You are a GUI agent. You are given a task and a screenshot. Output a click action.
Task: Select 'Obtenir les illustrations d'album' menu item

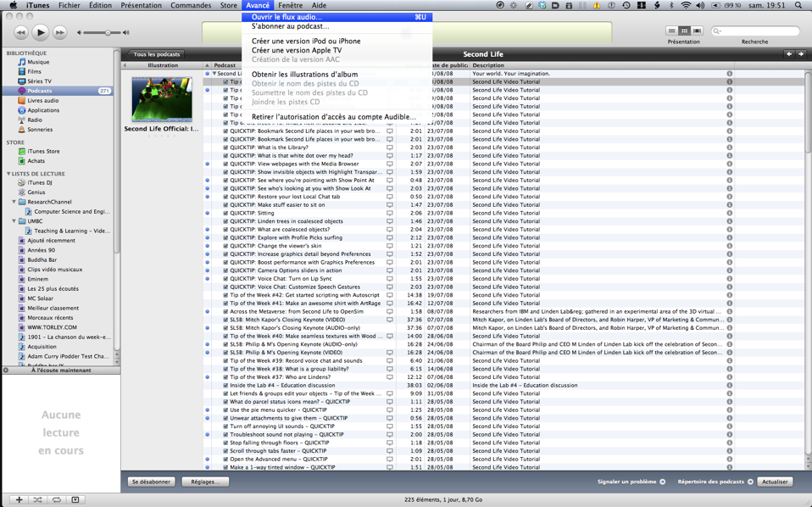304,75
